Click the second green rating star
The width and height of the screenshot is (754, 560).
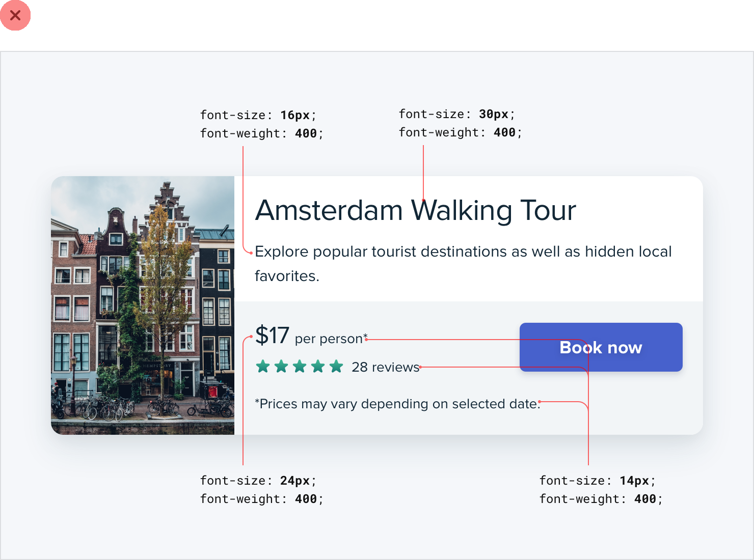point(281,367)
